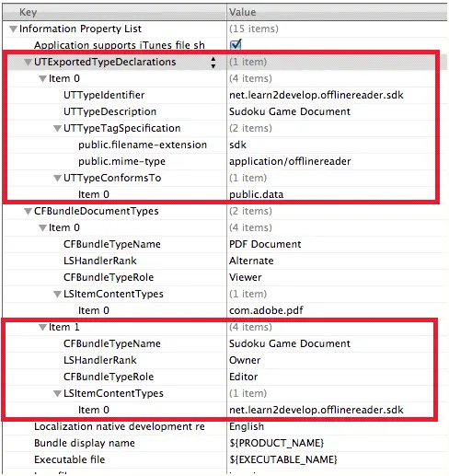
Task: Select the UTTypeIdentifier key
Action: pos(104,95)
